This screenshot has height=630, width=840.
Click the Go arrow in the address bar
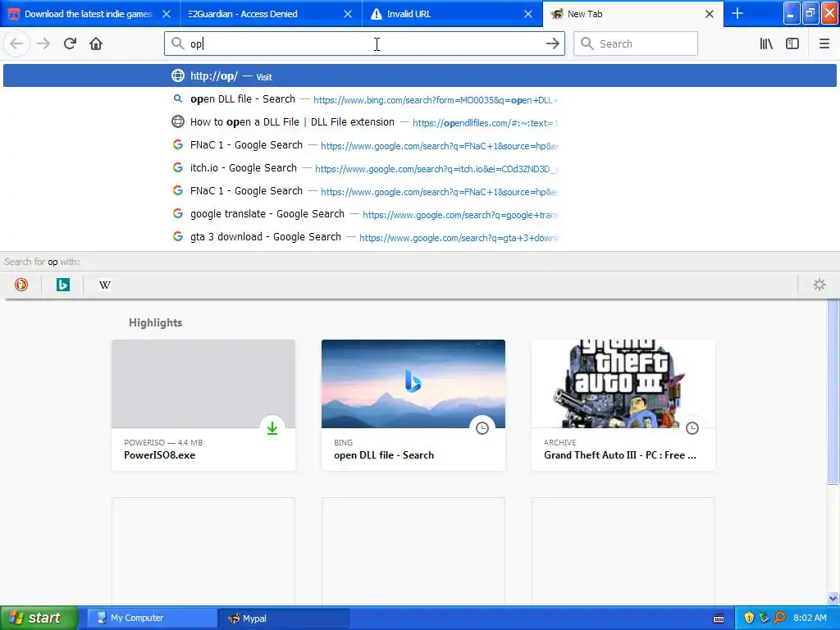coord(552,43)
